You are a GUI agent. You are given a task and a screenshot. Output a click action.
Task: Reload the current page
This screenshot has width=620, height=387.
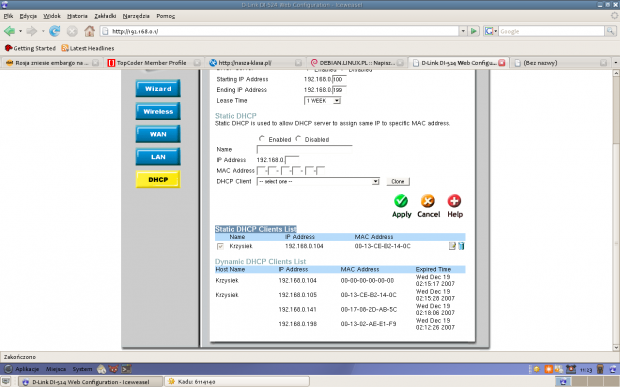pos(55,31)
